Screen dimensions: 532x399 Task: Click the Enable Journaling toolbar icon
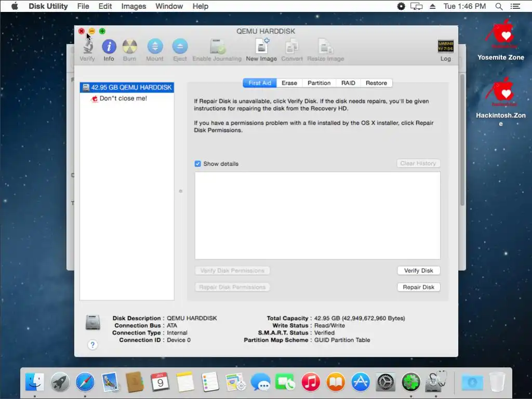tap(217, 47)
